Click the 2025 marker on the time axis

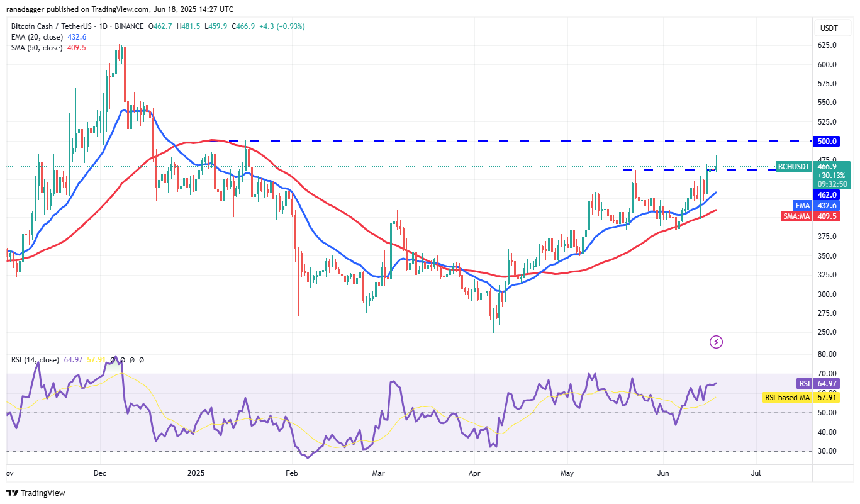pos(196,473)
